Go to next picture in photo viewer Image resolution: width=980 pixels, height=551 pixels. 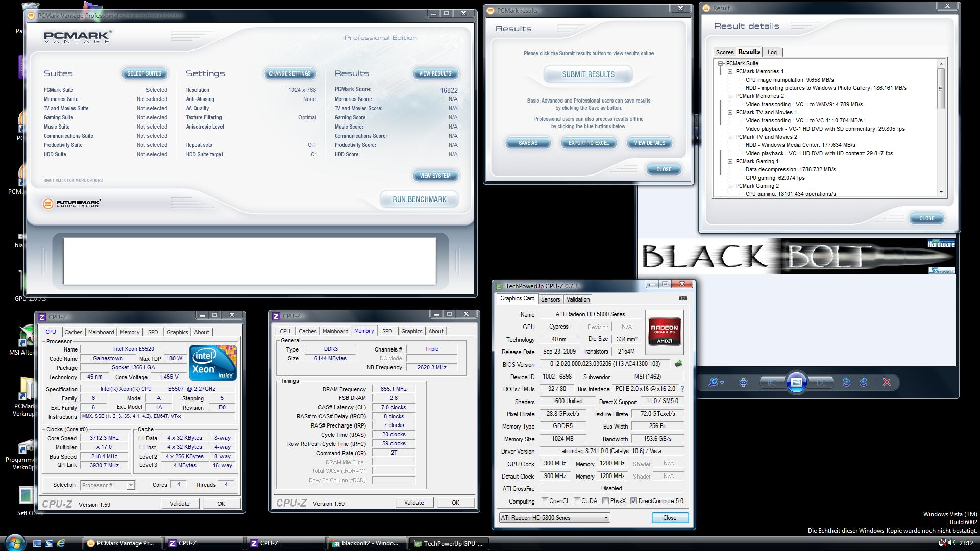tap(821, 382)
